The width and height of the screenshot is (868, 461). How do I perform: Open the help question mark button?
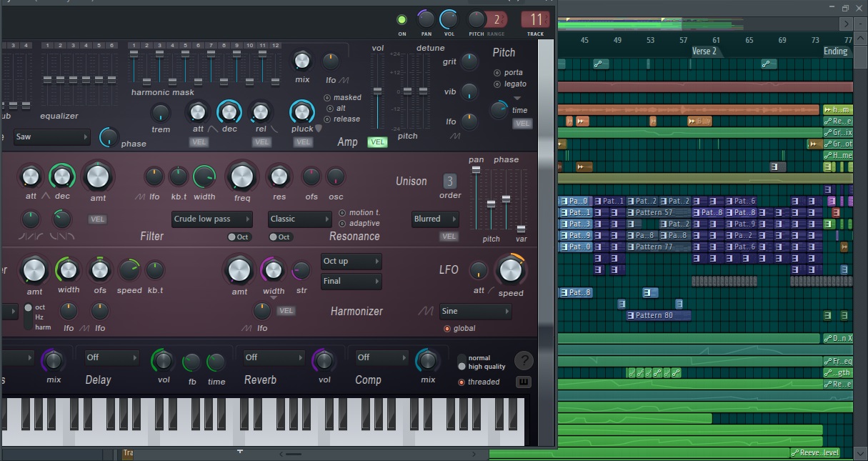(524, 360)
